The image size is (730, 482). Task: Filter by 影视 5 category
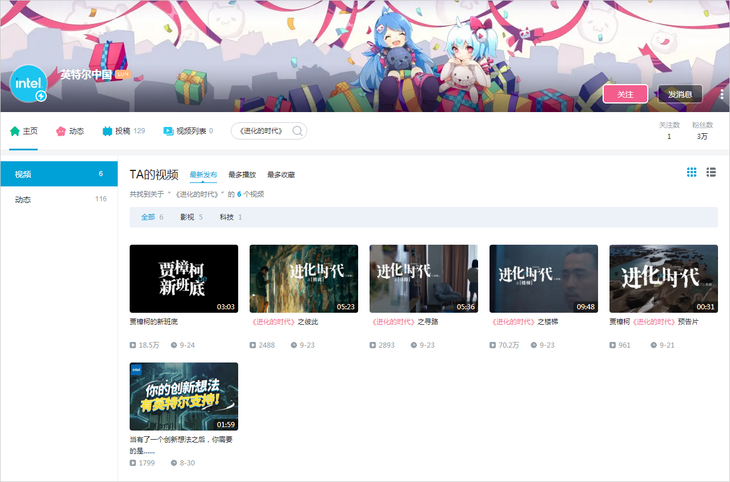(191, 217)
